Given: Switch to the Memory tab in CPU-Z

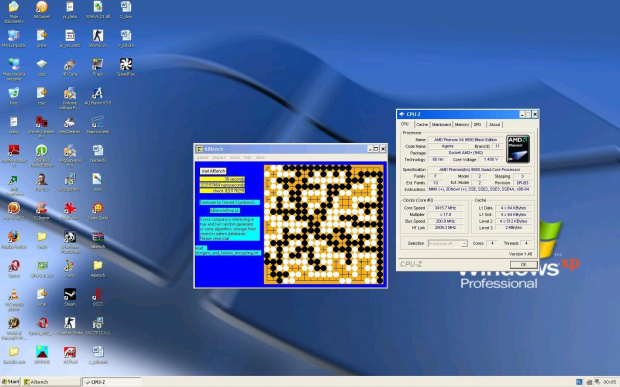Looking at the screenshot, I should point(461,125).
